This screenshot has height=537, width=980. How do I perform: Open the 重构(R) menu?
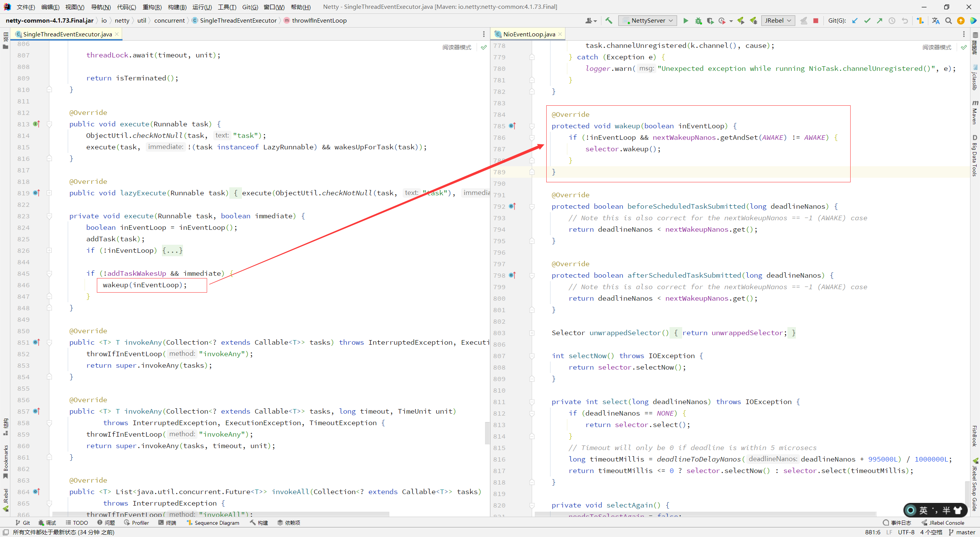point(152,7)
